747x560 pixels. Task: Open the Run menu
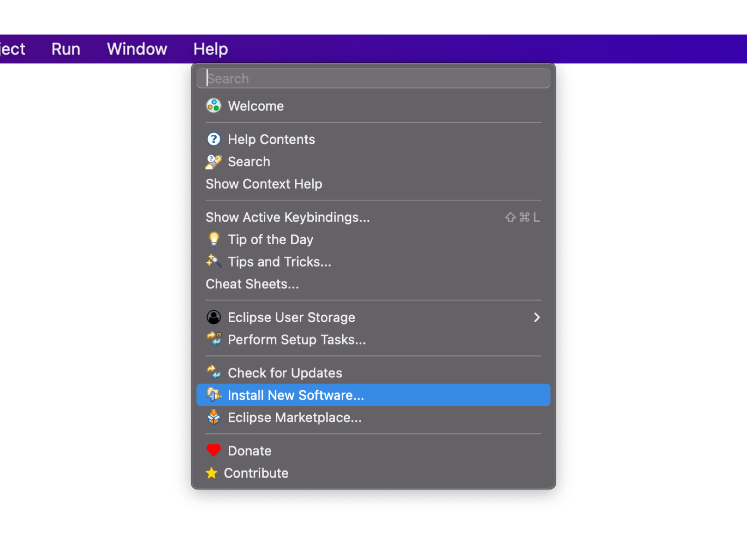click(x=66, y=49)
